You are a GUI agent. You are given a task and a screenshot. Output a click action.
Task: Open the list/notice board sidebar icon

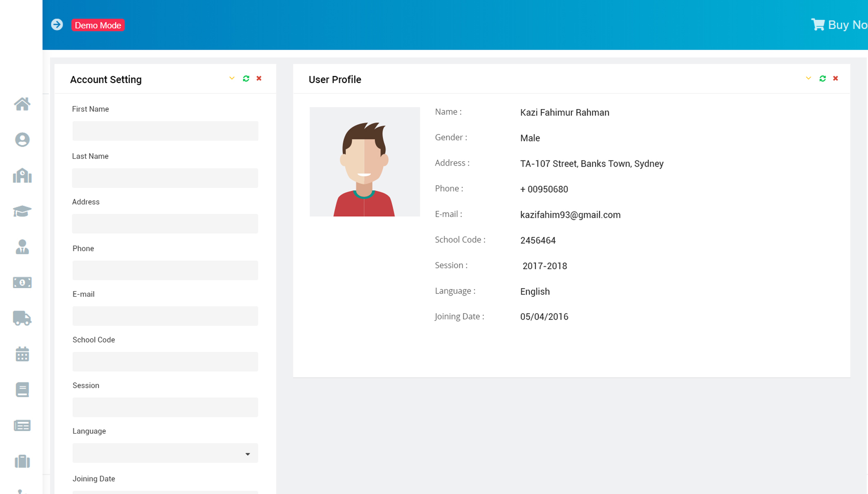tap(22, 425)
